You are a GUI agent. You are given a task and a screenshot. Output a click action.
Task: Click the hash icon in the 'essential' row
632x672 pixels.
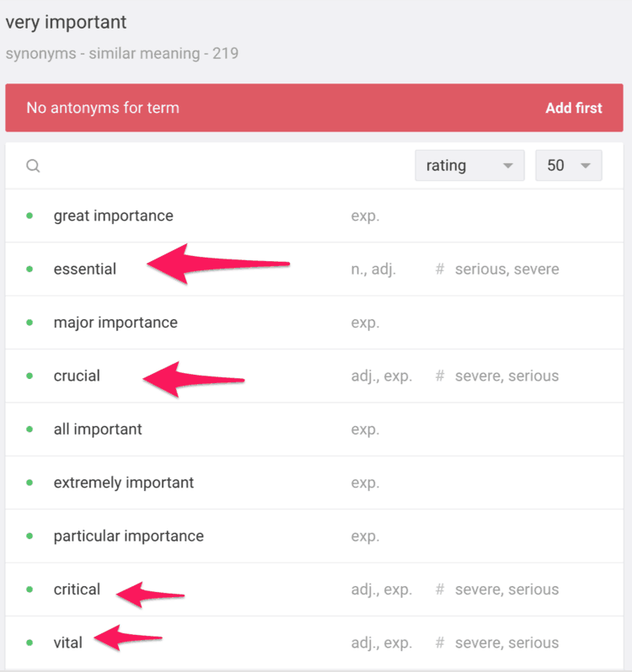click(x=439, y=269)
